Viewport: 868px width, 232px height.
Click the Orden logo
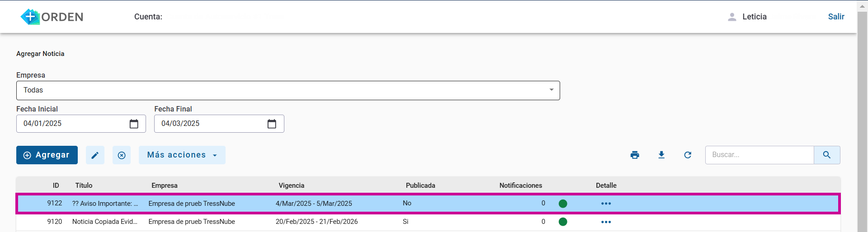(52, 17)
